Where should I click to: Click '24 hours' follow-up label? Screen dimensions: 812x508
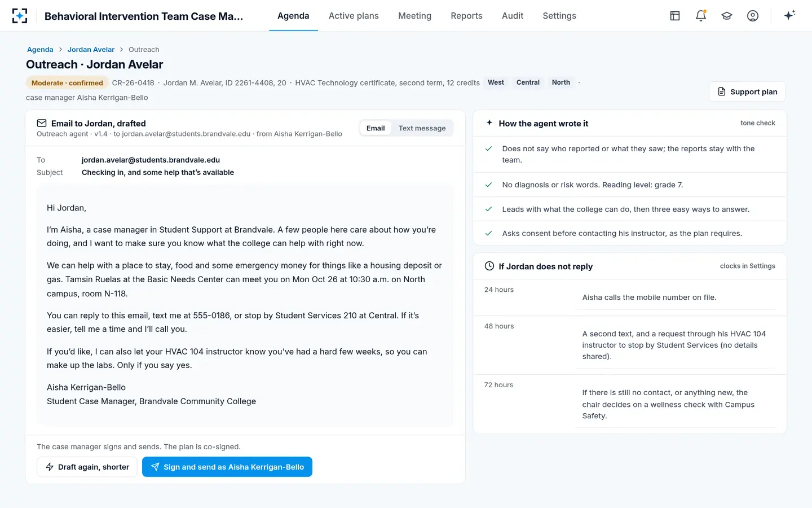pyautogui.click(x=499, y=290)
